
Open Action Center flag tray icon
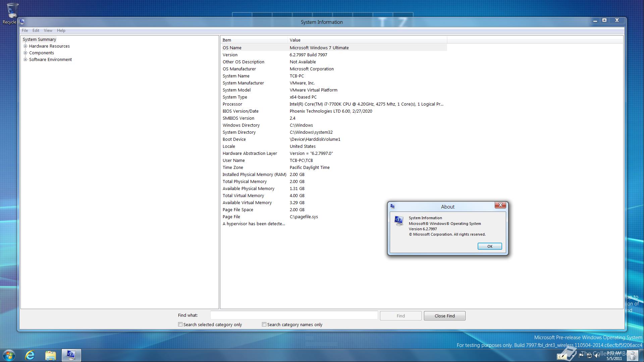tap(581, 356)
